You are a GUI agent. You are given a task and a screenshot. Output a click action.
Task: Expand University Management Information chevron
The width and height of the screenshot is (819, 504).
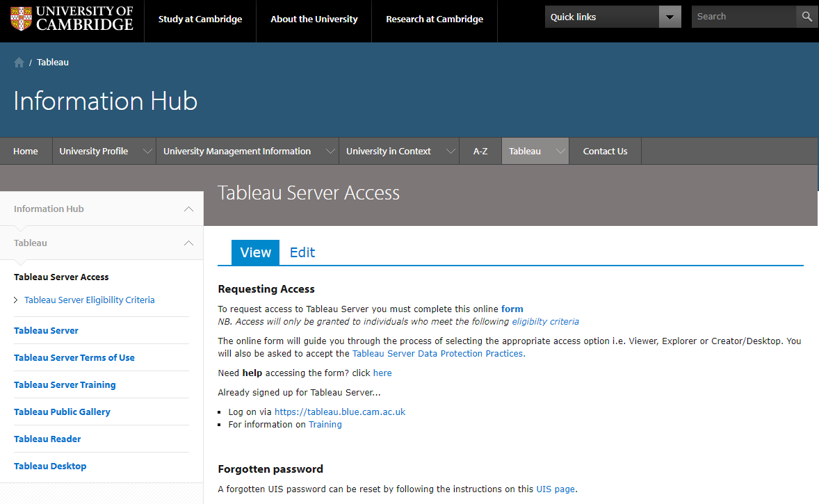pos(330,152)
